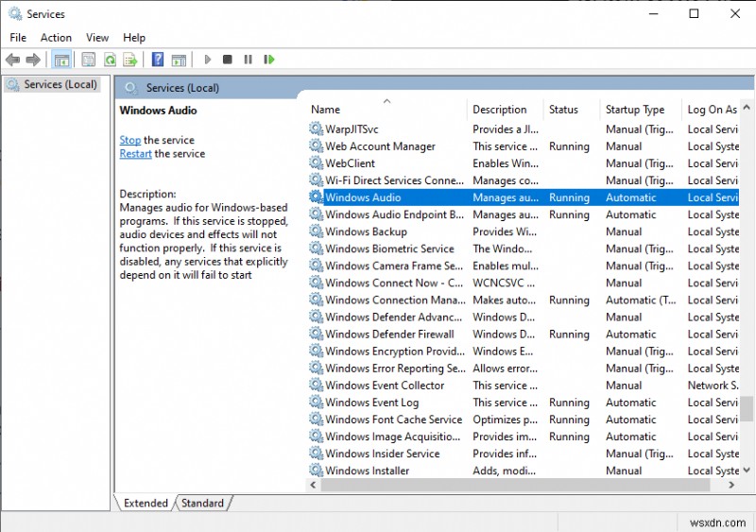The width and height of the screenshot is (756, 532).
Task: Sort by the Startup Type column header
Action: (x=642, y=109)
